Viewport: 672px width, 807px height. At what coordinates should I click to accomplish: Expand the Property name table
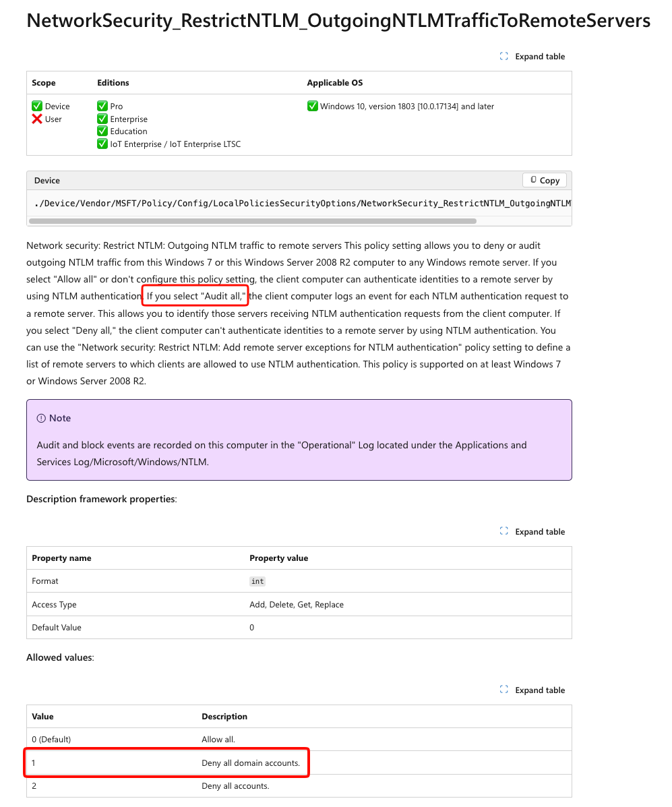point(532,532)
